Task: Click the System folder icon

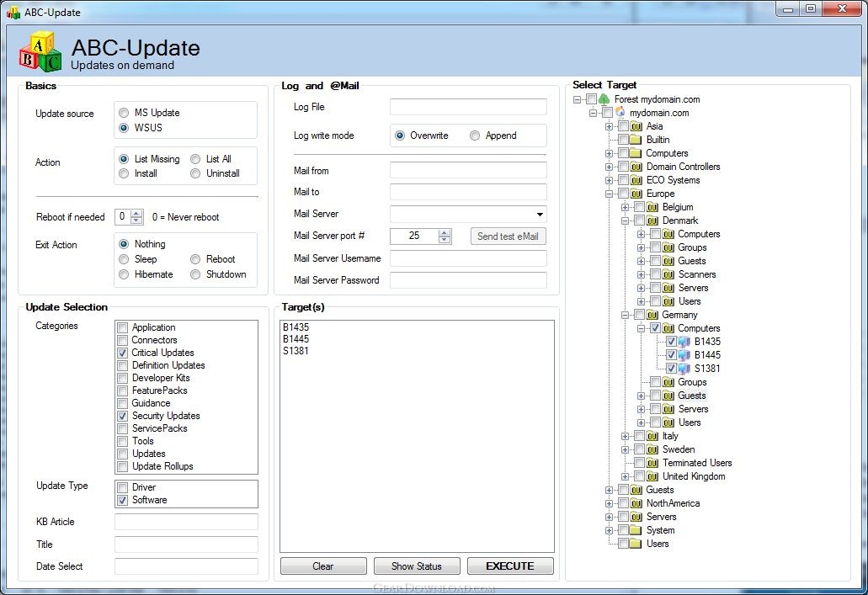Action: [636, 530]
